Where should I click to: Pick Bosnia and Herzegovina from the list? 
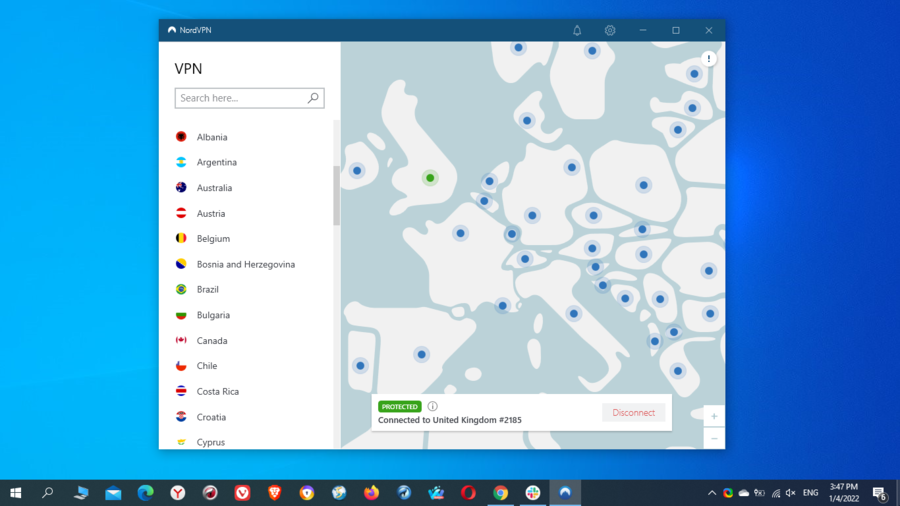click(x=245, y=264)
